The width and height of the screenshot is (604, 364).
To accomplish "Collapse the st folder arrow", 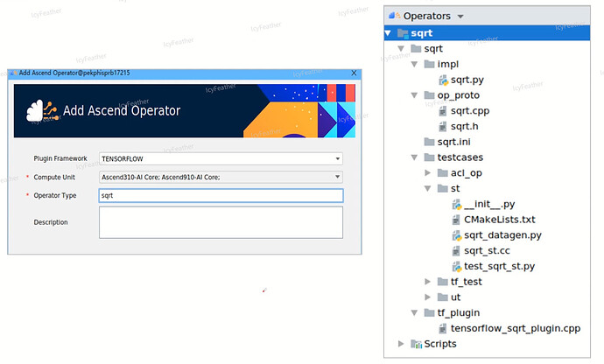I will click(x=427, y=189).
